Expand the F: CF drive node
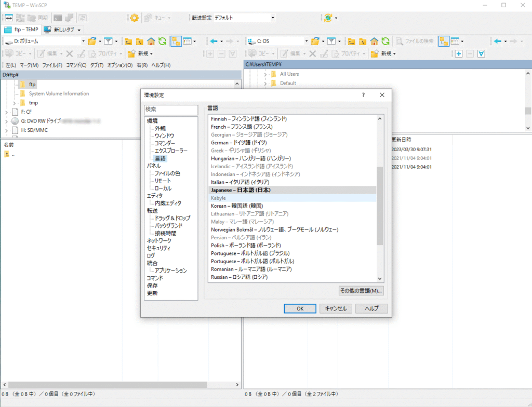The height and width of the screenshot is (407, 532). click(x=6, y=112)
